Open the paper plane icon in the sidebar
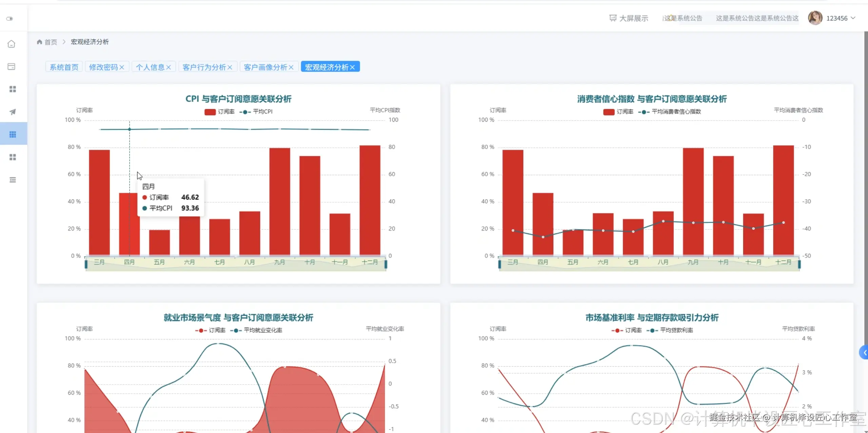The height and width of the screenshot is (433, 868). [13, 112]
